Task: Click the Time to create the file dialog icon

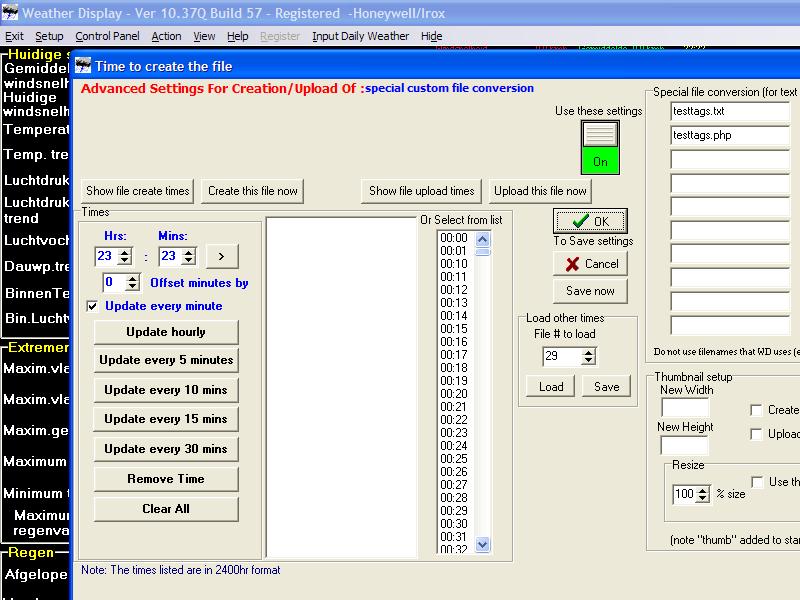Action: click(83, 66)
